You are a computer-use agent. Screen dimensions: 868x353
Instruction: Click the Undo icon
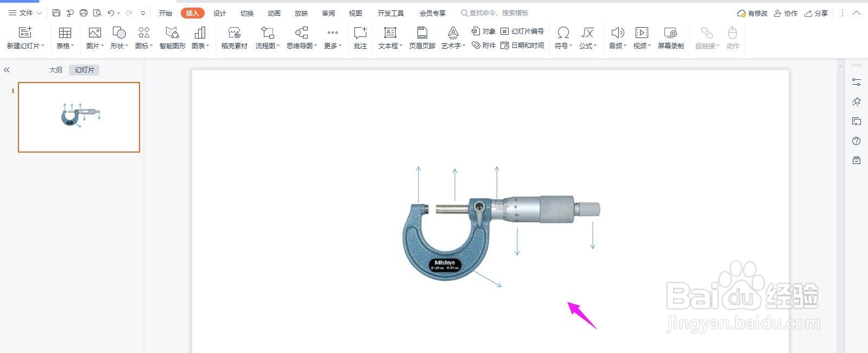[x=111, y=13]
